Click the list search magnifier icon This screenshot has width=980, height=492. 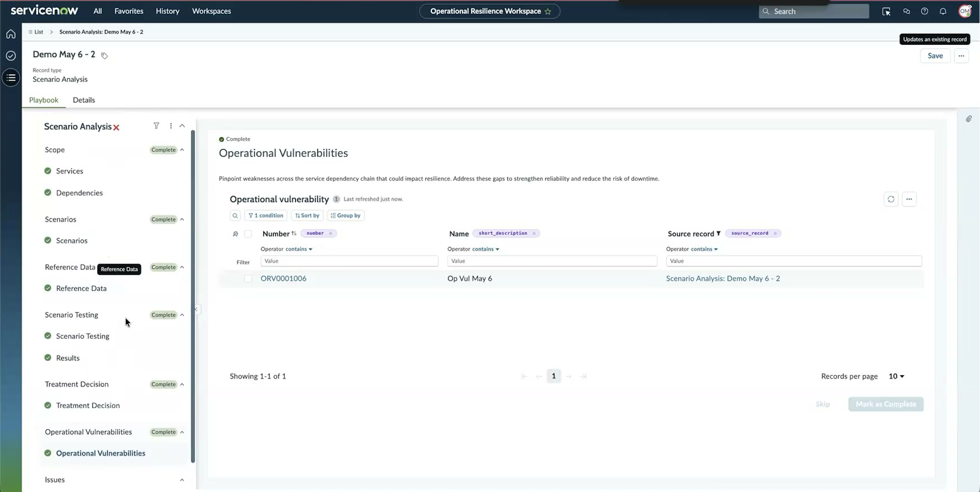(x=235, y=215)
